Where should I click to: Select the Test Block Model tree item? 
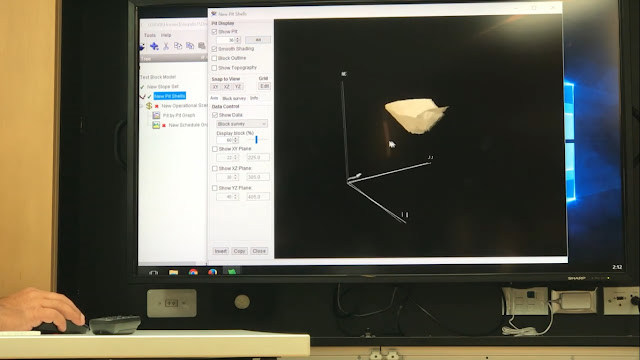pos(158,77)
